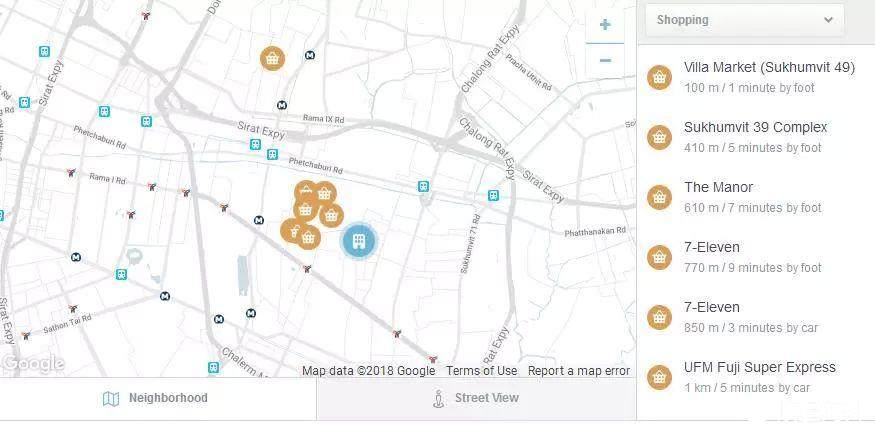Click basket icon beside 7-Eleven 9 minutes by foot
875x437 pixels.
pos(659,257)
